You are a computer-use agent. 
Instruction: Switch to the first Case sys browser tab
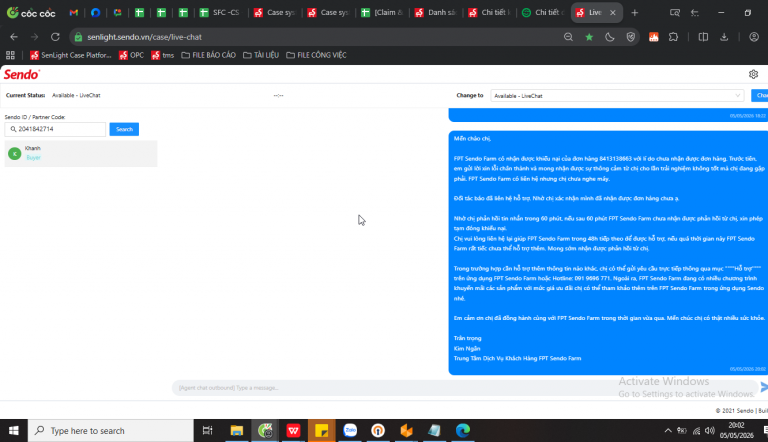click(274, 13)
